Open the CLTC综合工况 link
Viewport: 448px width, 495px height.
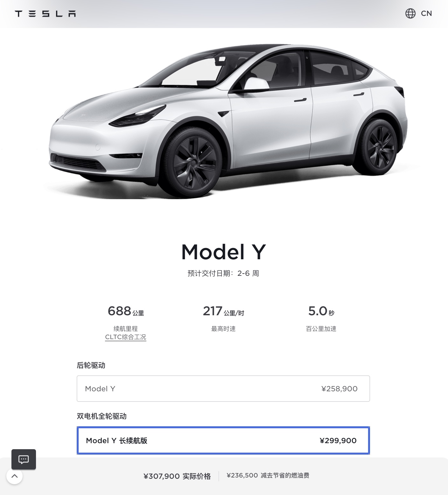[125, 337]
